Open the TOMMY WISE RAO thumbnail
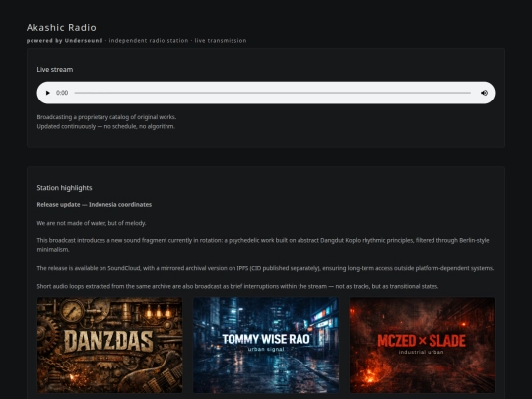Screen dimensions: 532x399 coord(266,345)
